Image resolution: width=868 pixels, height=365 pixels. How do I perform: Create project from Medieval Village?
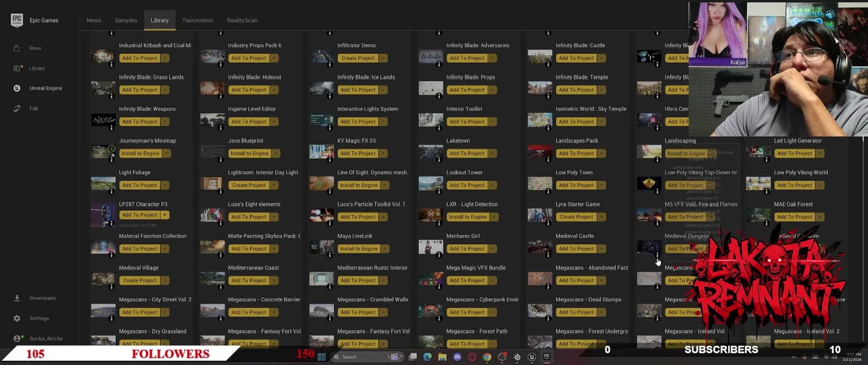point(140,280)
